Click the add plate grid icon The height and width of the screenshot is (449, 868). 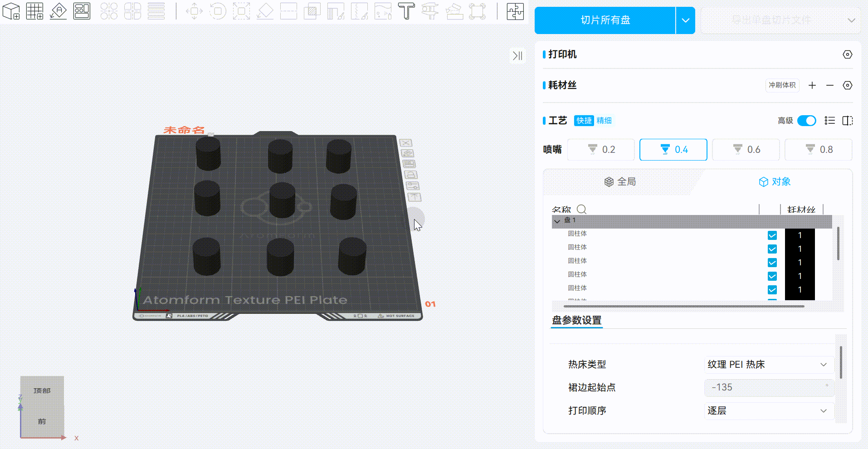35,11
